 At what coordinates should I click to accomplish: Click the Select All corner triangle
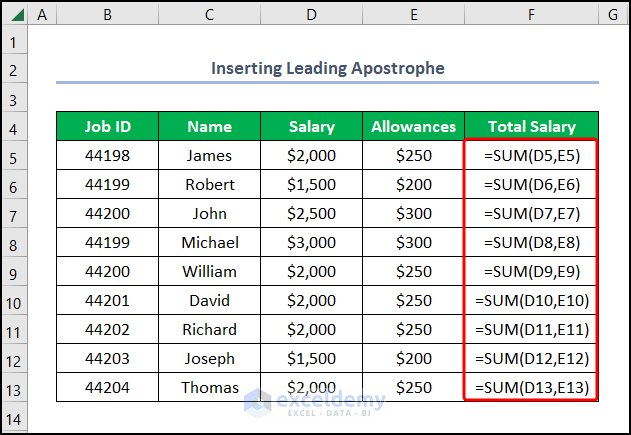click(x=14, y=15)
